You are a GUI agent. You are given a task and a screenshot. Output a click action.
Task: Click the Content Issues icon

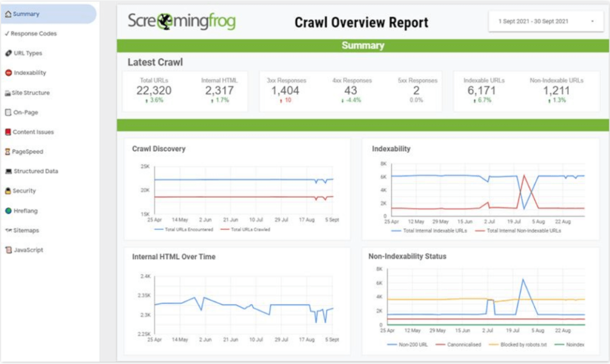pos(7,132)
